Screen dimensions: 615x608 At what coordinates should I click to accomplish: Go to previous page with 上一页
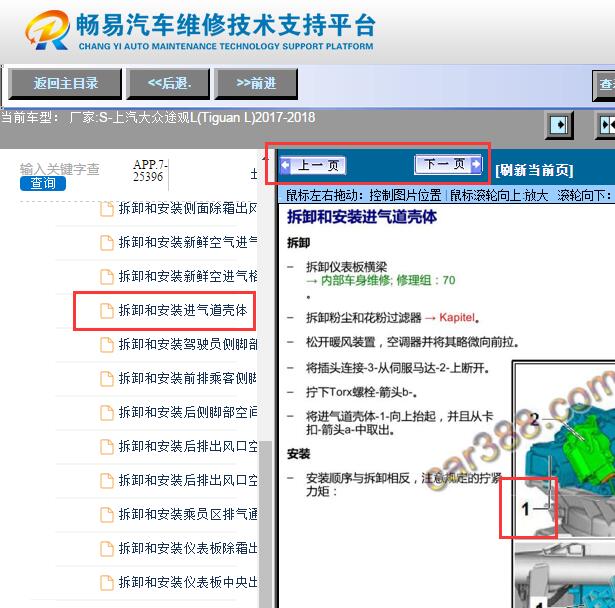coord(313,166)
